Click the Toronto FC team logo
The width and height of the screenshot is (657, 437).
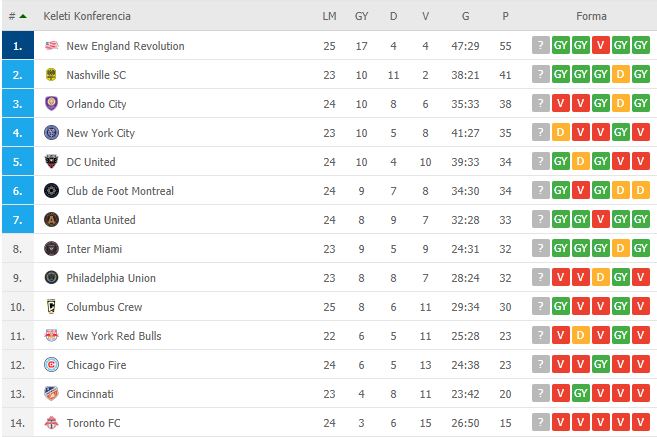51,423
